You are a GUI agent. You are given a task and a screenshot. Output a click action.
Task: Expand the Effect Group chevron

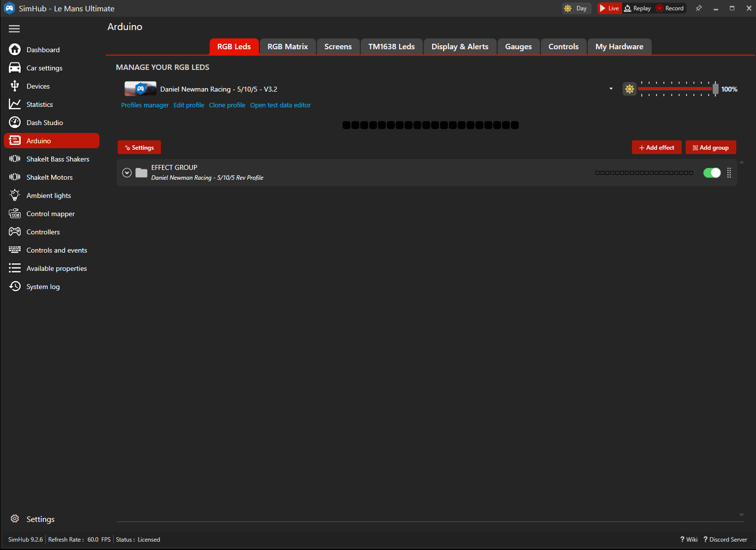[x=127, y=173]
